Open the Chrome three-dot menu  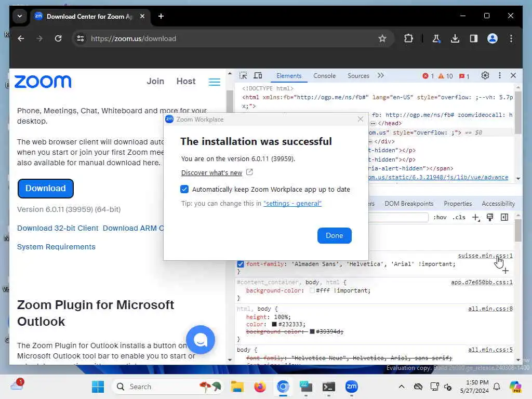511,38
